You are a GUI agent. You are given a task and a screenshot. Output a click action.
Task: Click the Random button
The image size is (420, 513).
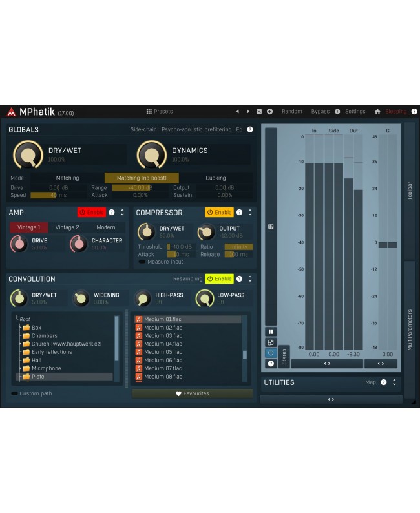[x=292, y=112]
